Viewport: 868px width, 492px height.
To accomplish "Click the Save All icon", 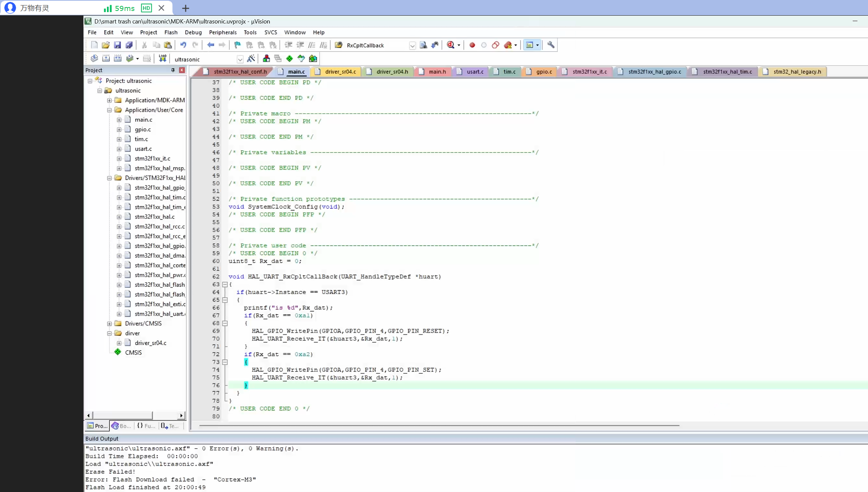I will tap(129, 45).
